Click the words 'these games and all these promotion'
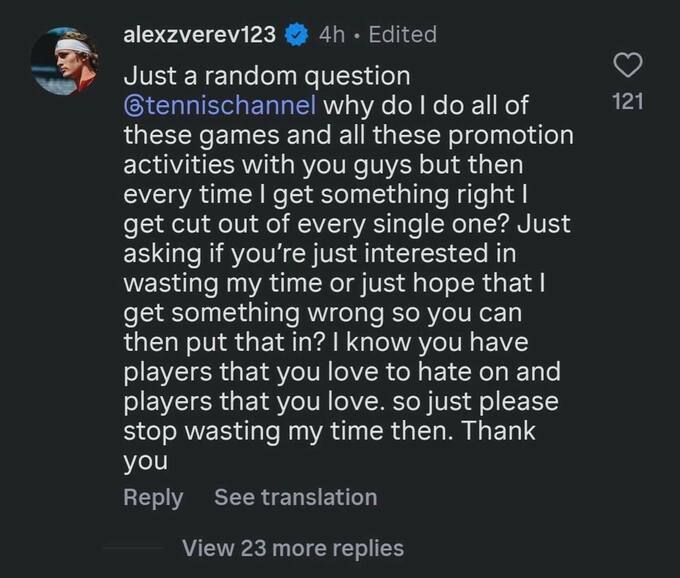The image size is (680, 578). pos(349,135)
